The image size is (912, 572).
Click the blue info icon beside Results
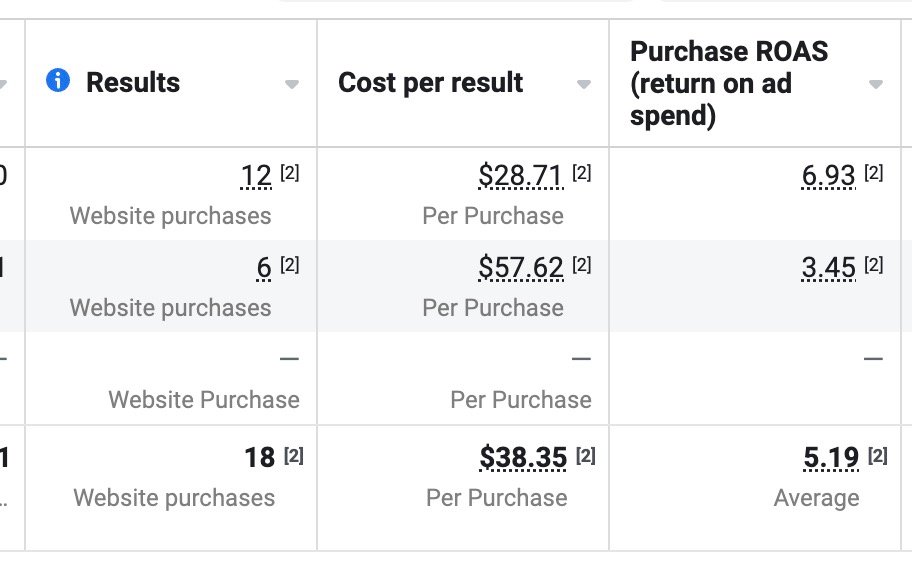coord(59,81)
